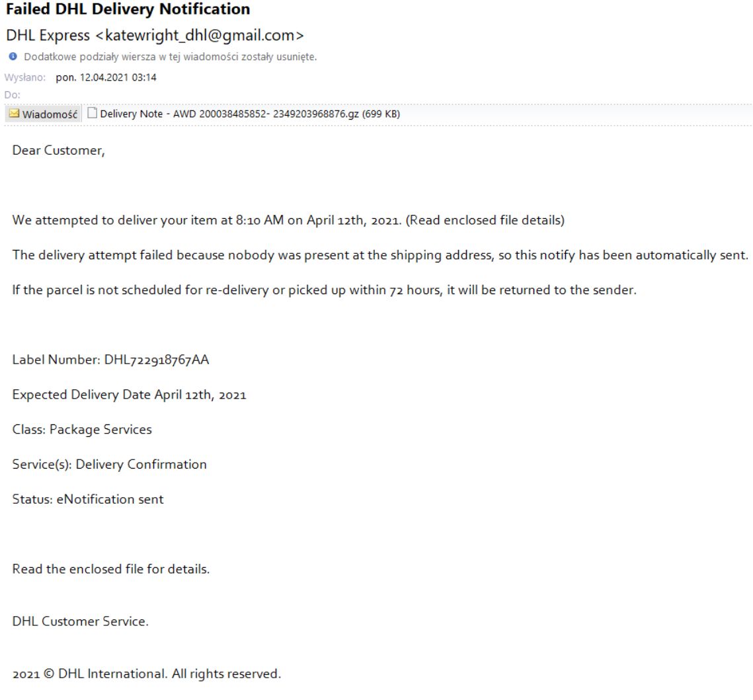Click the Expected Delivery Date line

(x=129, y=395)
